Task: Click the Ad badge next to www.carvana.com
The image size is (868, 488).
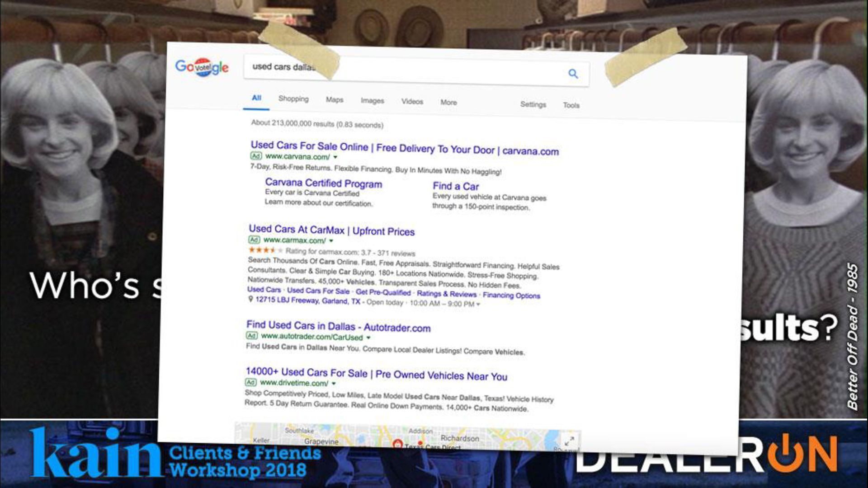Action: [256, 156]
